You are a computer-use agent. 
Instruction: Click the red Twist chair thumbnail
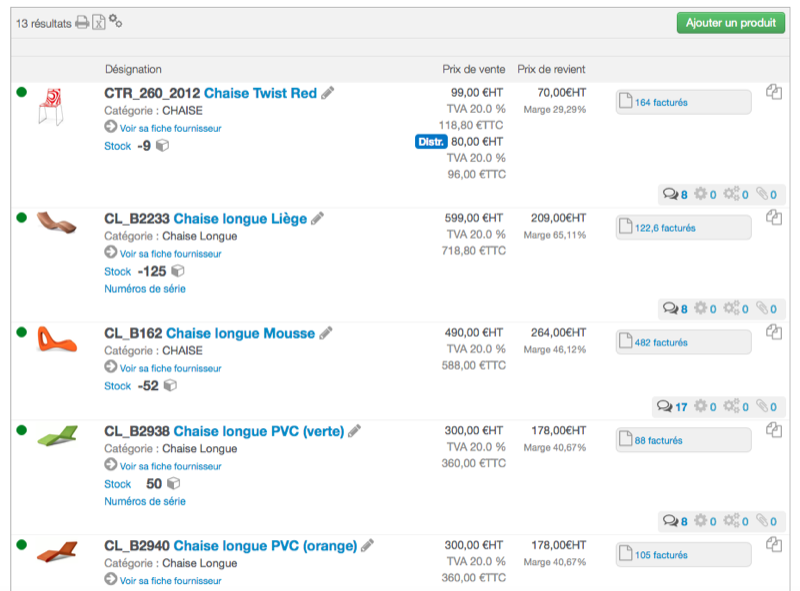pos(52,107)
